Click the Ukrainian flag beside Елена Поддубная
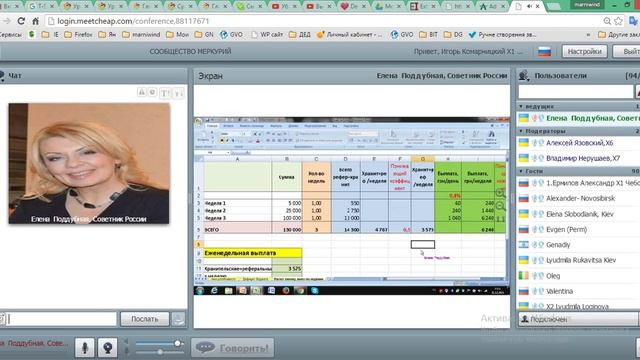This screenshot has width=640, height=360. (x=524, y=118)
